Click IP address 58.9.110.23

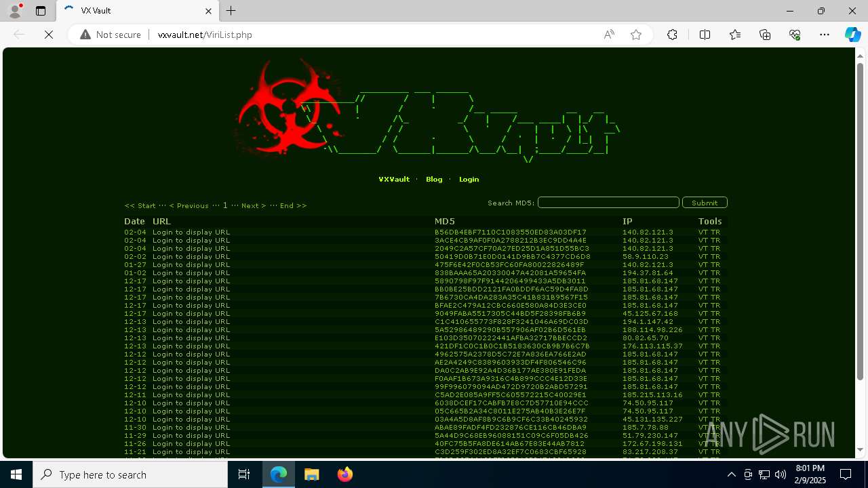click(645, 257)
